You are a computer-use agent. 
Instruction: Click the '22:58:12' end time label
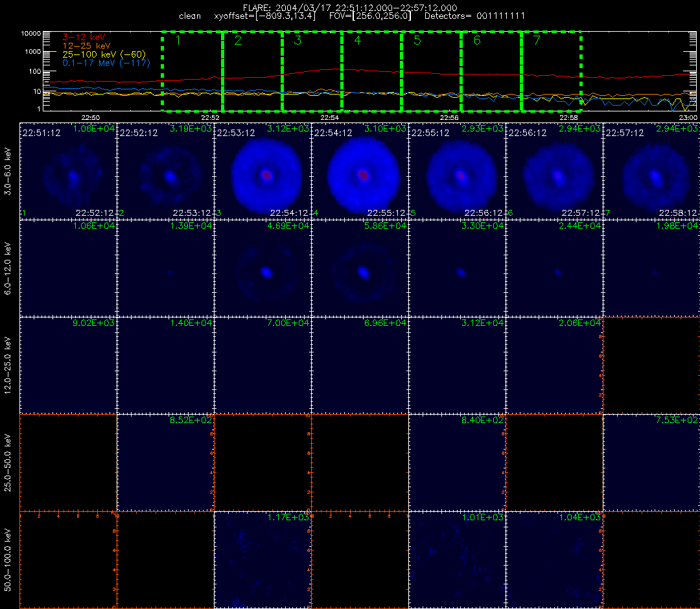pyautogui.click(x=678, y=213)
